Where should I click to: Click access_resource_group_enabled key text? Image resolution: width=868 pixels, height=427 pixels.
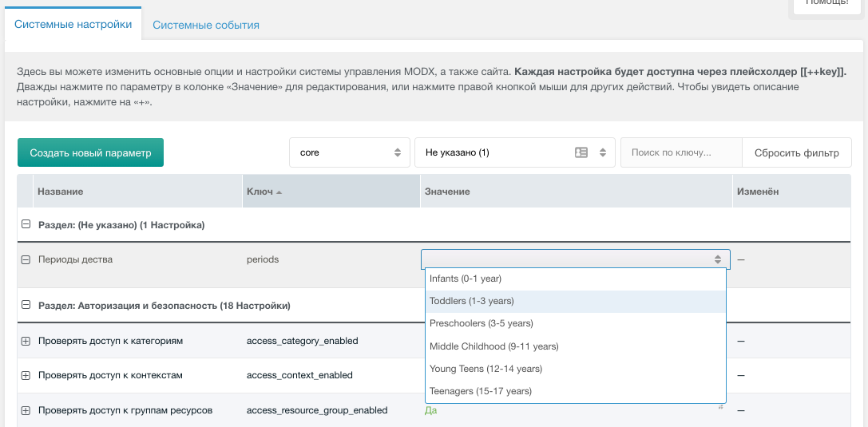point(317,410)
